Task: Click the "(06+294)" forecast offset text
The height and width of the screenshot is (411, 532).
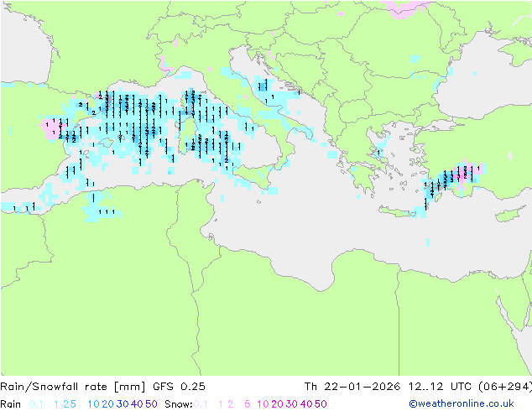Action: (505, 387)
